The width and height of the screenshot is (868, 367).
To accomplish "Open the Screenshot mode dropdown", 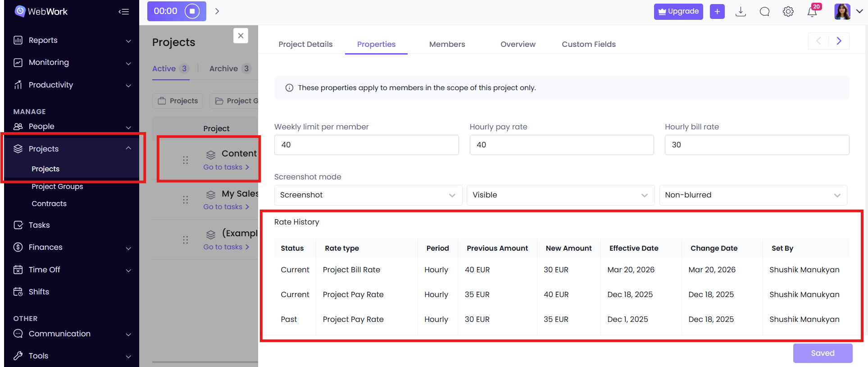I will [x=368, y=195].
